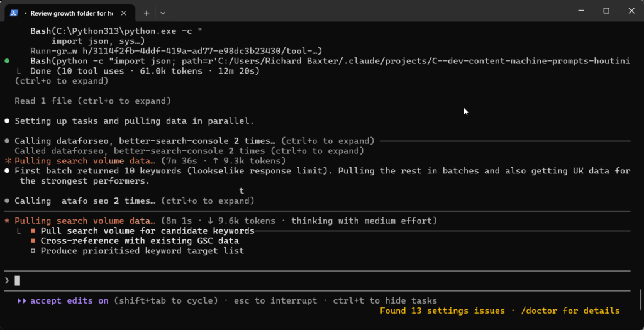
Task: Select the Review growth folder tab
Action: click(x=69, y=13)
